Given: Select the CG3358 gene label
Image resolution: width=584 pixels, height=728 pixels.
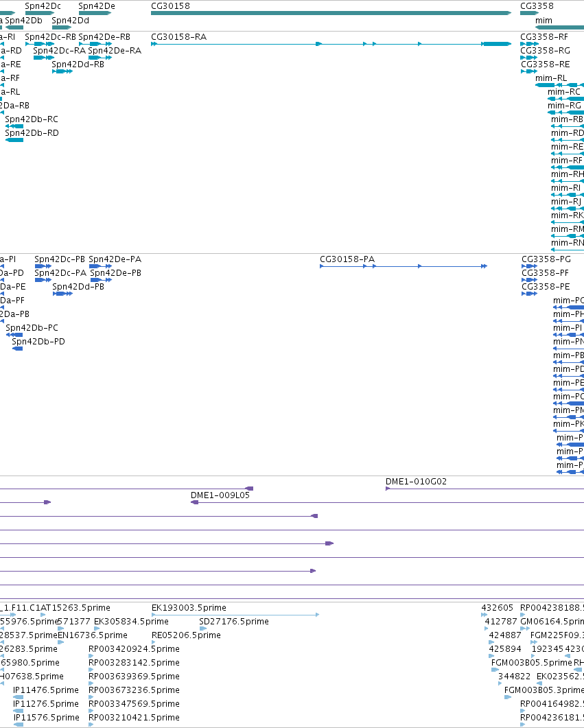Looking at the screenshot, I should [537, 6].
